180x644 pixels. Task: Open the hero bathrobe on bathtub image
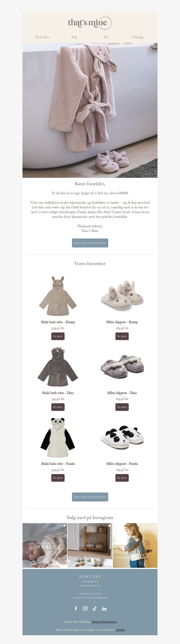(x=90, y=110)
